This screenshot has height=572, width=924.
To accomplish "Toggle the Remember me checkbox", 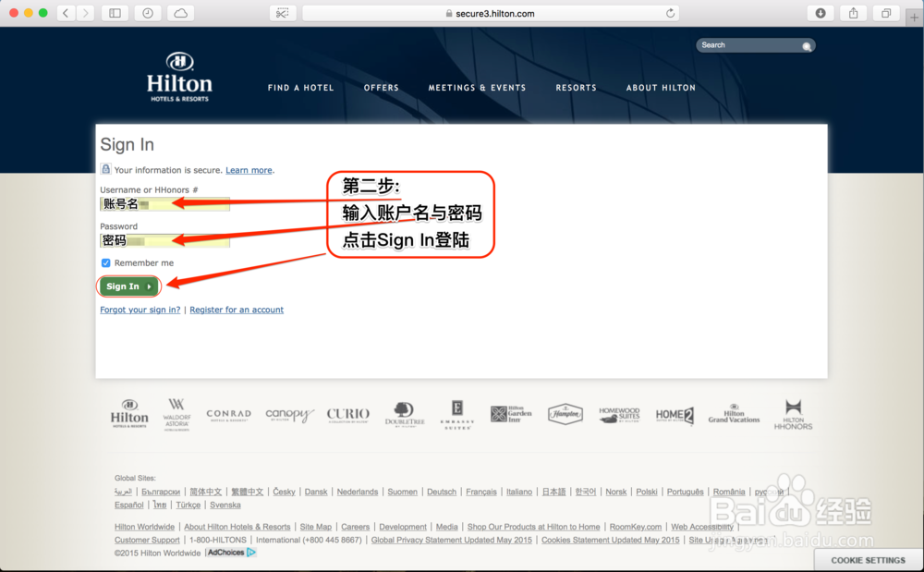I will click(105, 262).
